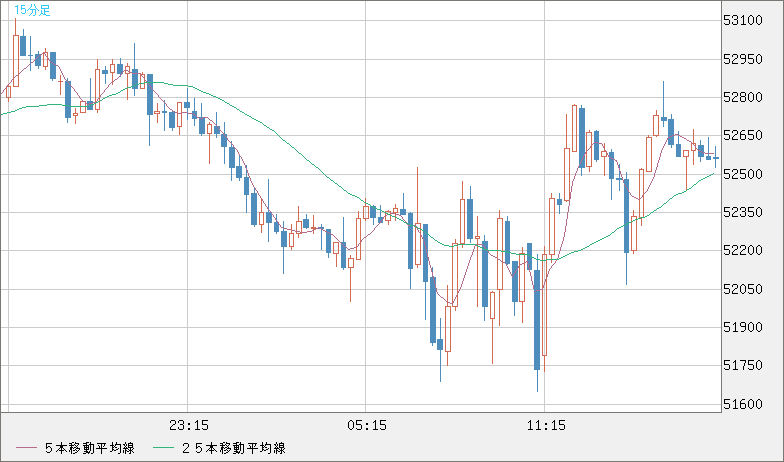Click the 15分足 timeframe label
Image resolution: width=784 pixels, height=462 pixels.
(32, 10)
